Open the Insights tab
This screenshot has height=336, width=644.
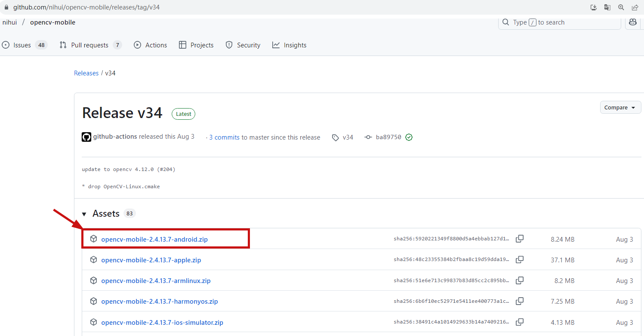(290, 45)
